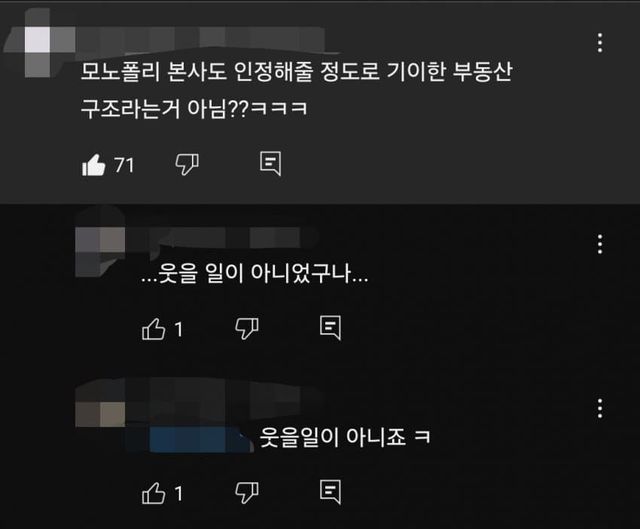Screen dimensions: 640x529
Task: Dislike the top comment about 모노폴리 본사
Action: (x=187, y=165)
